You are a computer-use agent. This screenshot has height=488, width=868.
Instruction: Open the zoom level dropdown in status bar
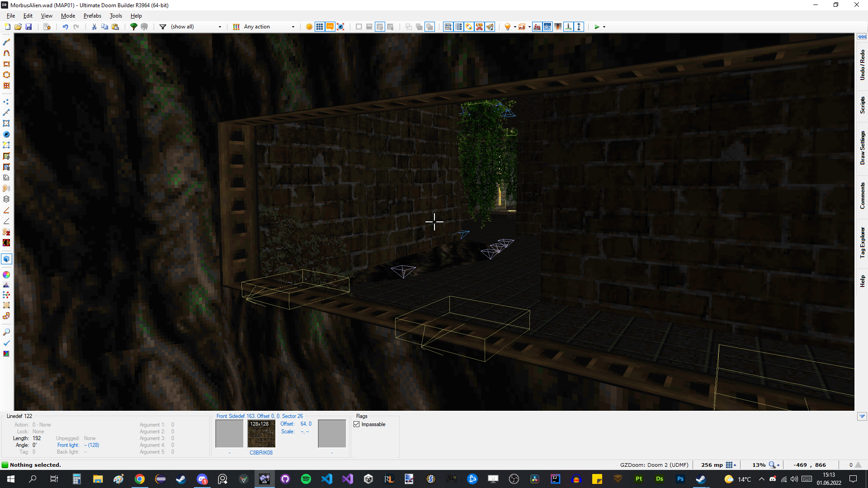(x=774, y=465)
